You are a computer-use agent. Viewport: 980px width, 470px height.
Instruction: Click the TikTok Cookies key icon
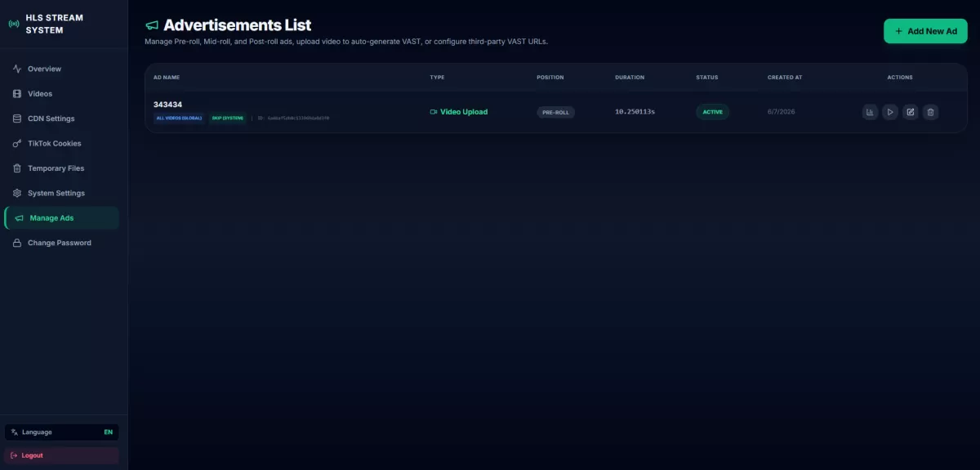(17, 143)
